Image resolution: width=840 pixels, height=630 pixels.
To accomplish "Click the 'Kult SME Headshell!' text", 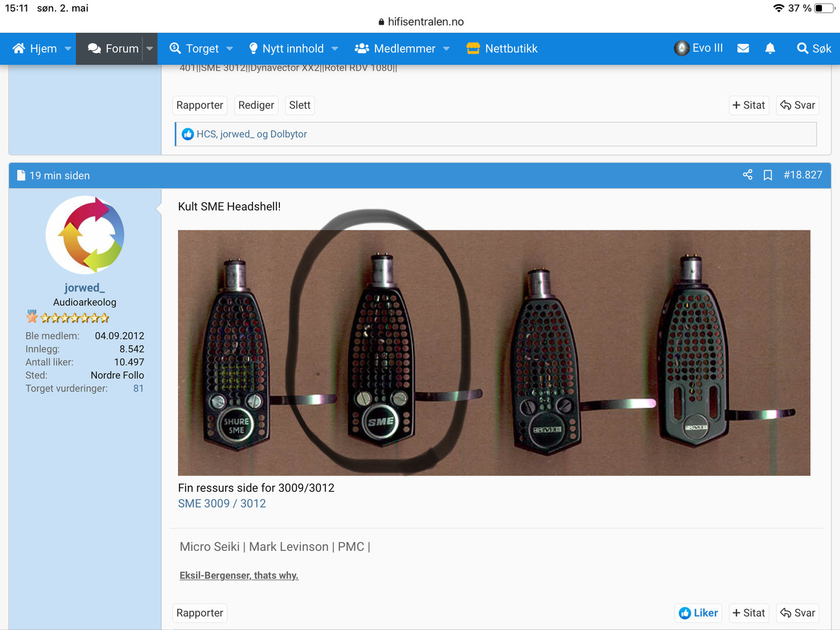I will [x=229, y=206].
